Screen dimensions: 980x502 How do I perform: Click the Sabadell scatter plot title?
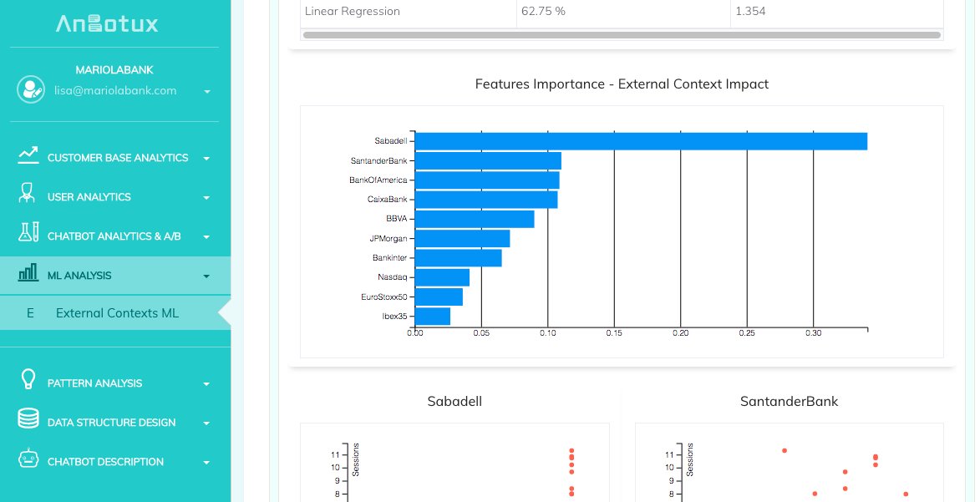click(454, 402)
